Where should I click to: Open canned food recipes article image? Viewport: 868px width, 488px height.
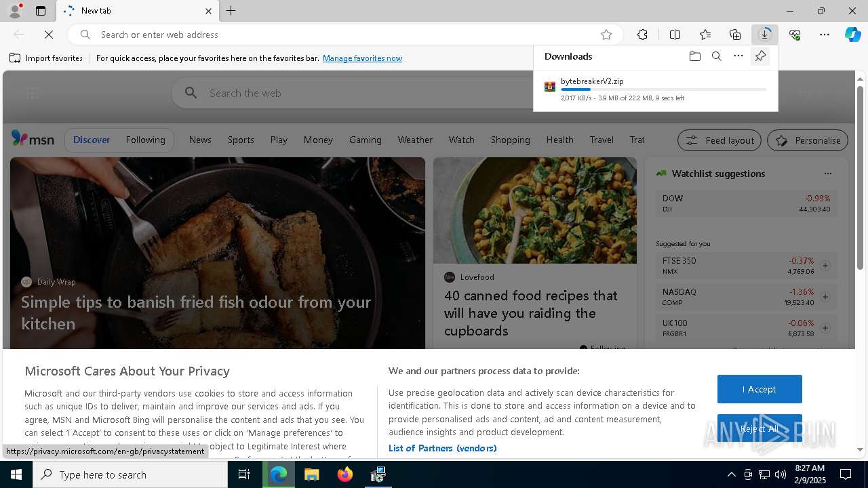535,210
